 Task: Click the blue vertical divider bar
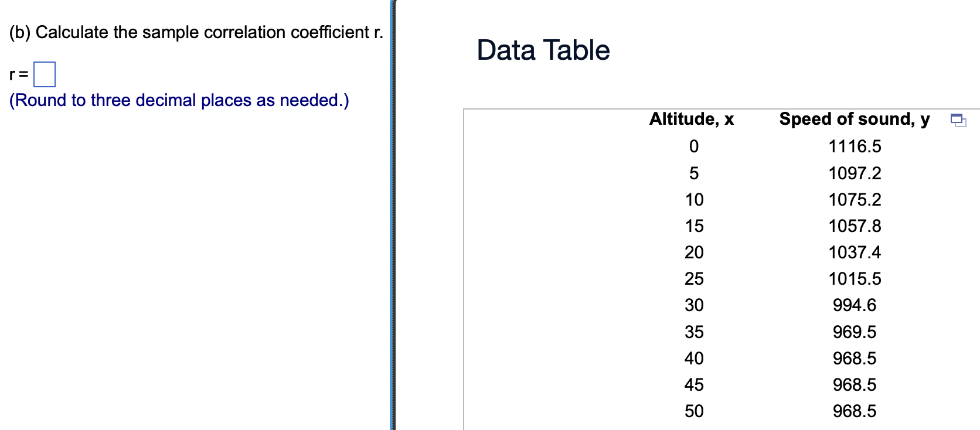(x=392, y=215)
